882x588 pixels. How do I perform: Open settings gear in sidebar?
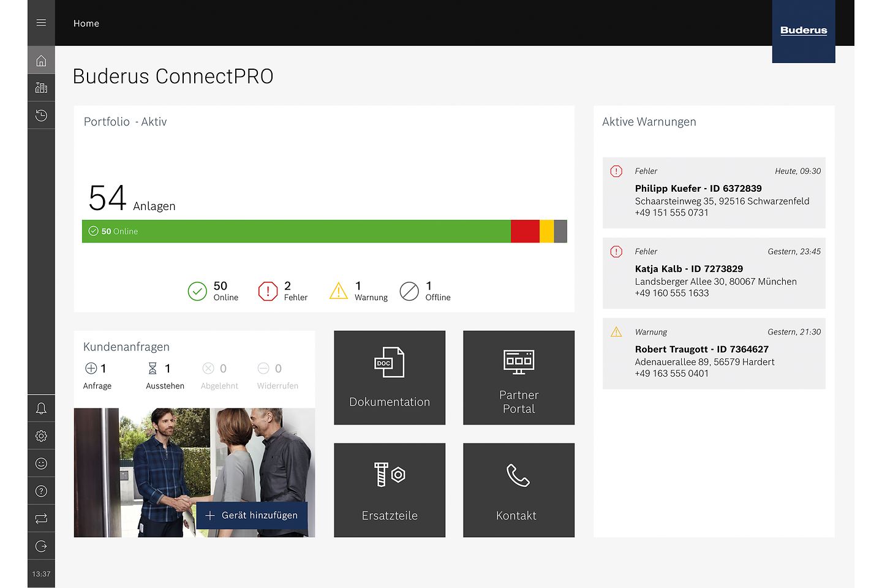41,436
